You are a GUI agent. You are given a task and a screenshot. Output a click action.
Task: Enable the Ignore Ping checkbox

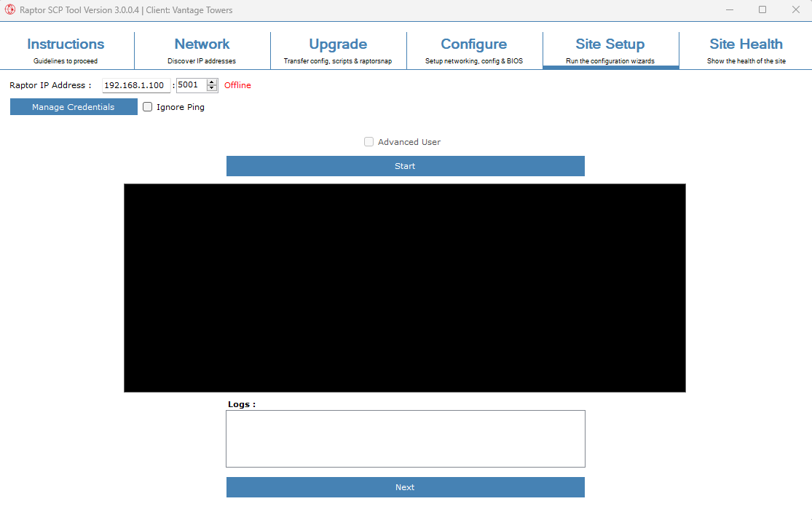tap(147, 106)
